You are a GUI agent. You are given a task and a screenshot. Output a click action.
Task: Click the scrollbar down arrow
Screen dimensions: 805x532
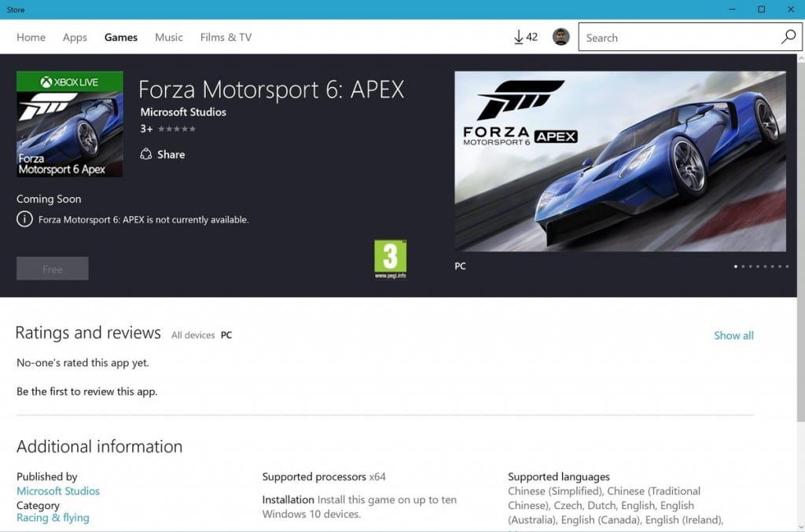pyautogui.click(x=801, y=526)
